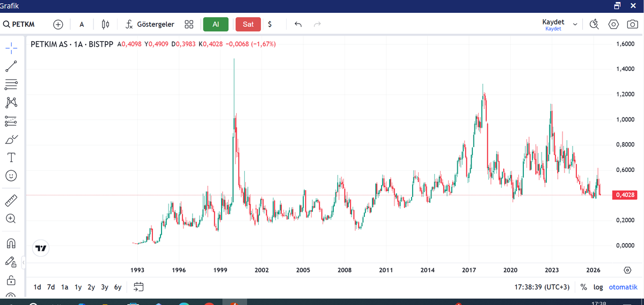This screenshot has height=305, width=644.
Task: Click the 0,2000 price axis label
Action: point(626,220)
